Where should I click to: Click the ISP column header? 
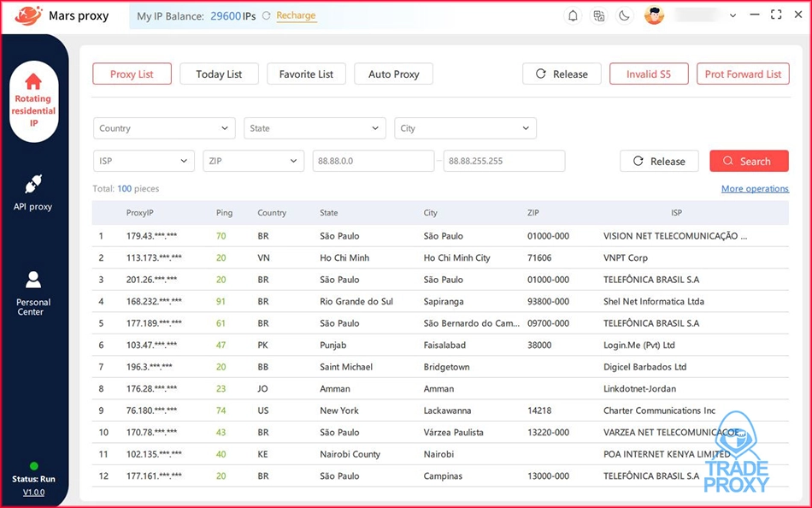[x=676, y=213]
